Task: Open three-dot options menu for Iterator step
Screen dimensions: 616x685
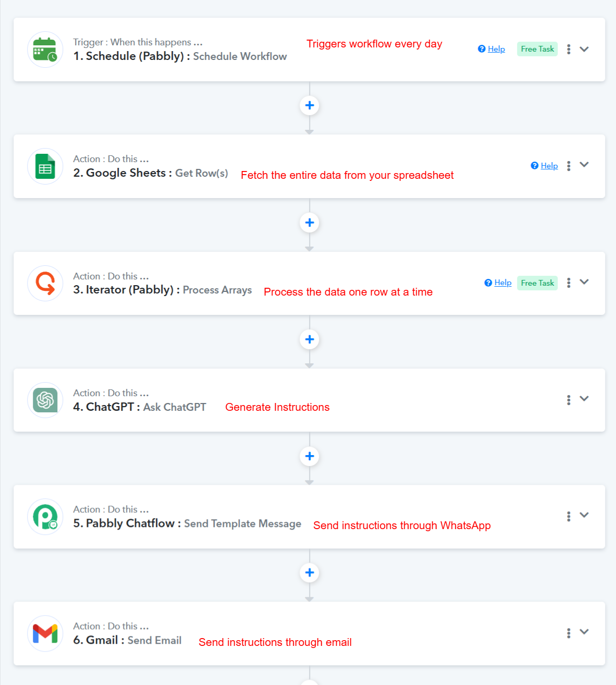Action: (x=569, y=283)
